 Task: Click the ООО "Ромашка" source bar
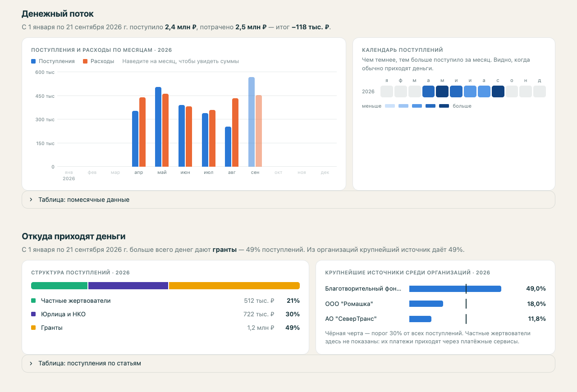(x=426, y=304)
